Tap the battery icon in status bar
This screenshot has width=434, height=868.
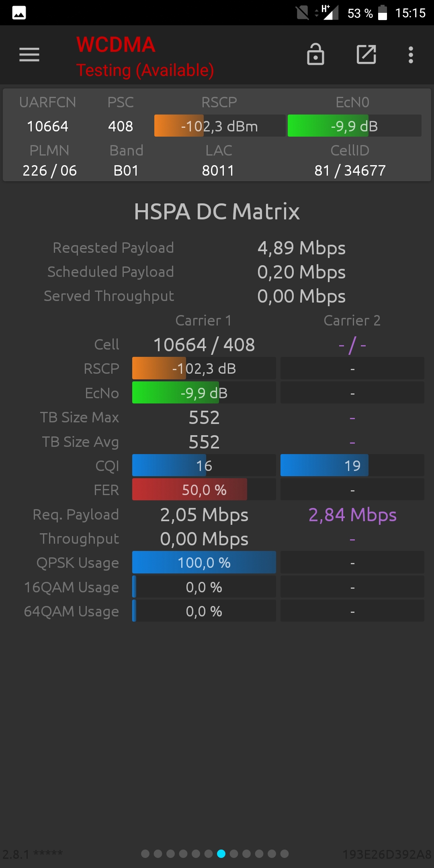pyautogui.click(x=383, y=12)
